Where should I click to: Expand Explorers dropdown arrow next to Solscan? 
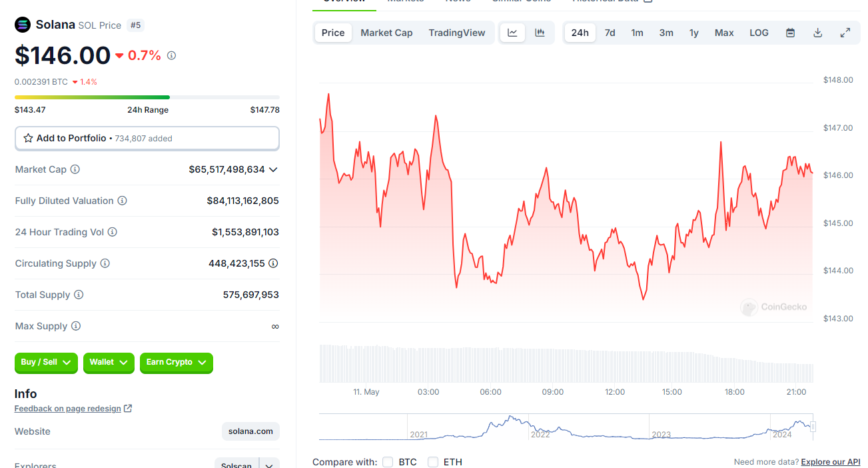coord(269,465)
